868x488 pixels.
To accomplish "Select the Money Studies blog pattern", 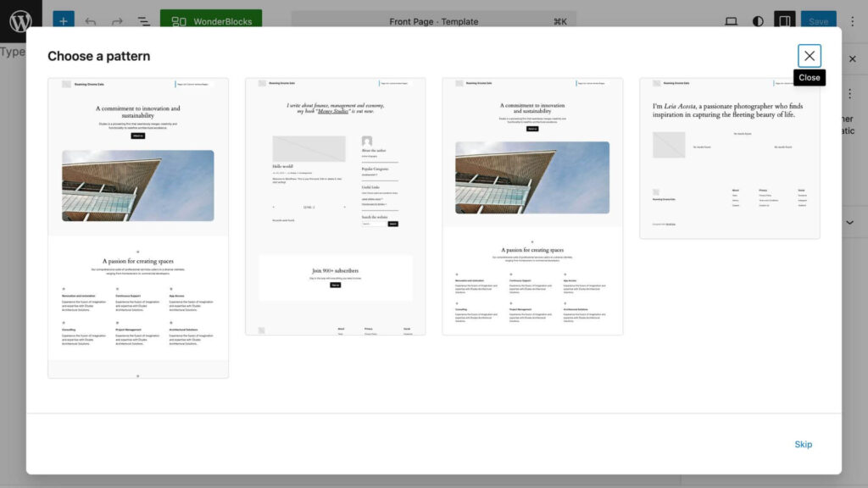I will coord(336,207).
